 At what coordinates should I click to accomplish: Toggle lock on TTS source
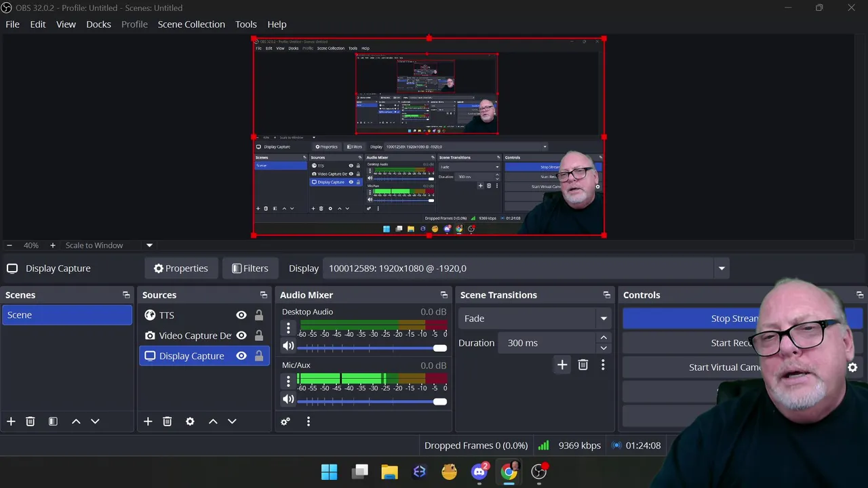tap(258, 315)
